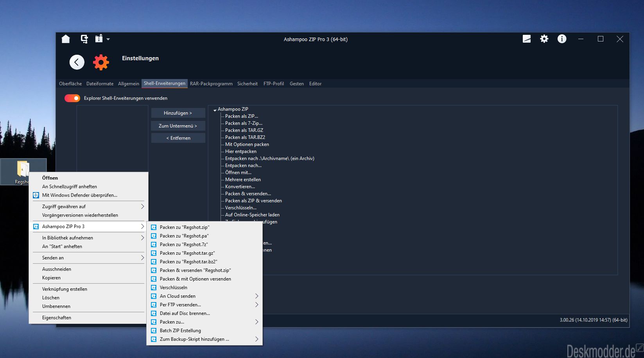
Task: Collapse the Ashampoo ZIP tree node
Action: pos(215,110)
